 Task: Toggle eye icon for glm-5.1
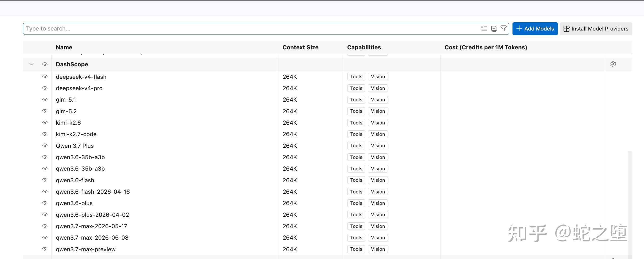[x=45, y=100]
